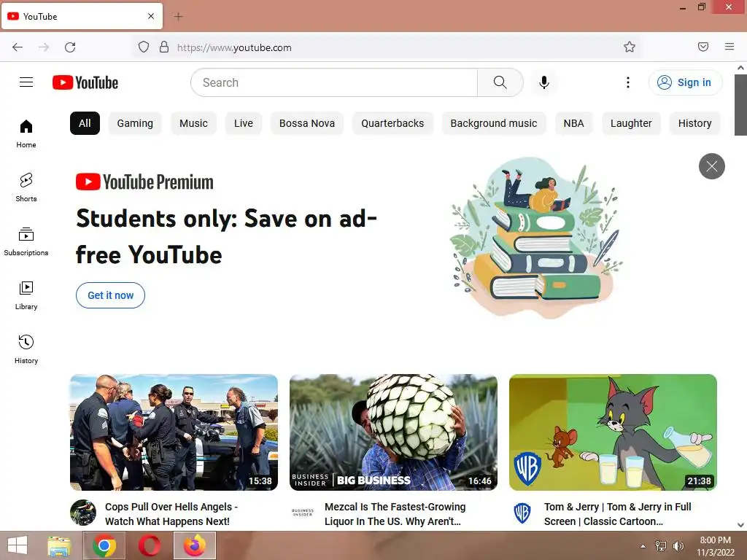Open the taskbar clock showing 8:00 PM
This screenshot has width=747, height=560.
[x=715, y=546]
